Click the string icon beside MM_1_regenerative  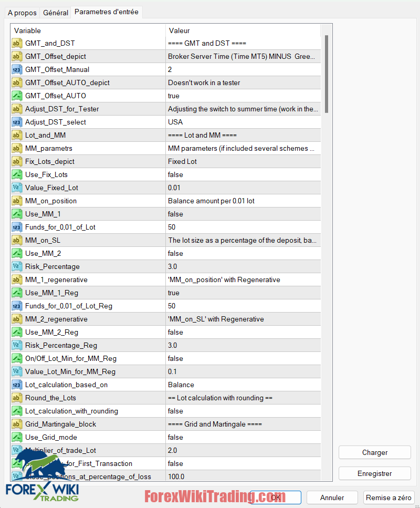[x=17, y=279]
